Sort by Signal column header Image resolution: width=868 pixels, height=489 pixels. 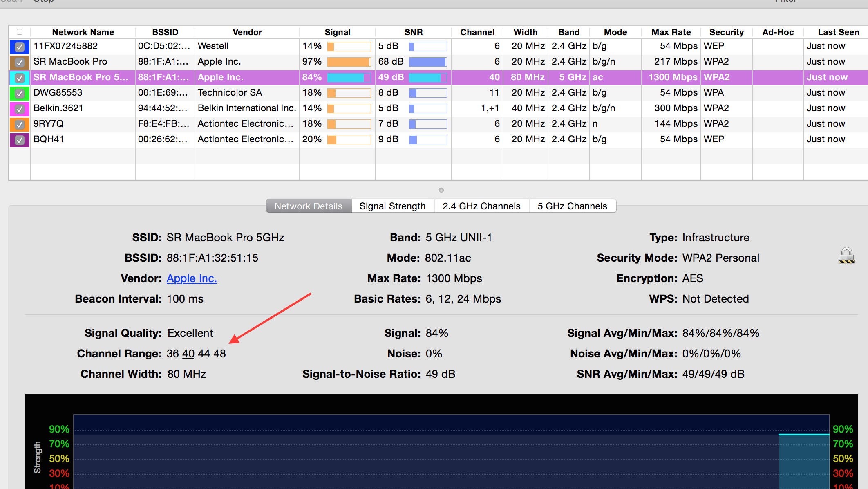(338, 32)
